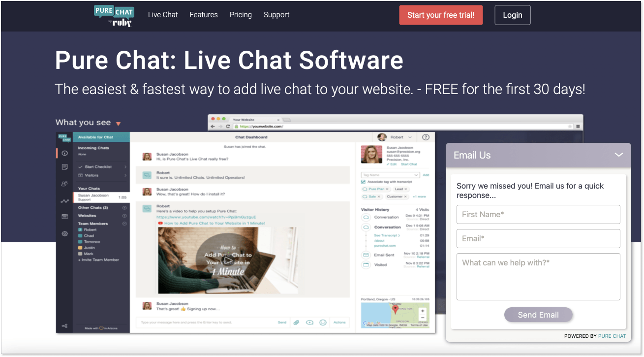Remove the Sale tag
644x357 pixels.
[x=379, y=196]
